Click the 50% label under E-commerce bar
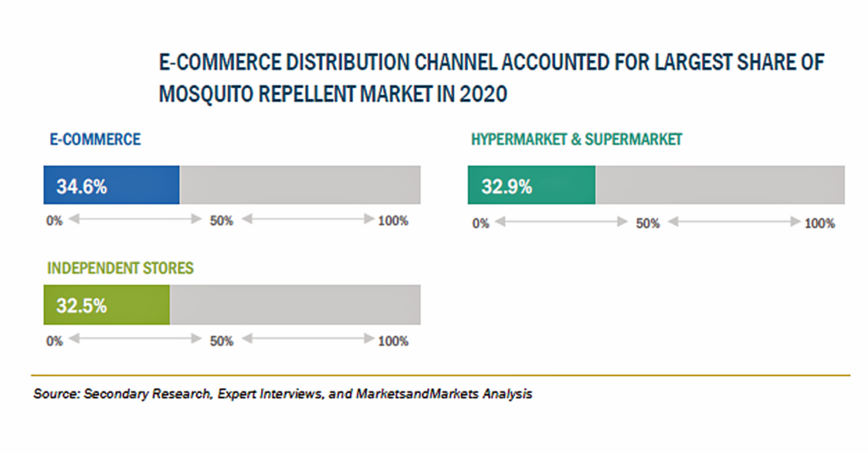868x454 pixels. [x=221, y=220]
